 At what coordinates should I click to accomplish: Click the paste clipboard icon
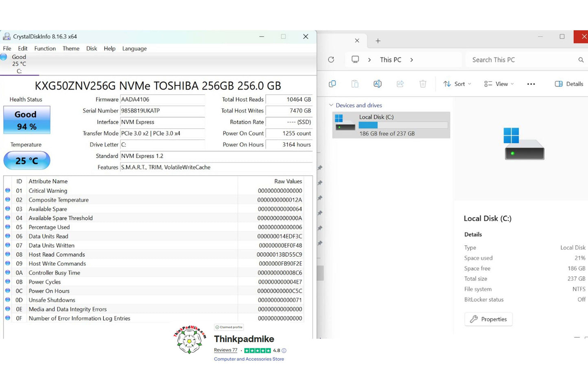(355, 84)
